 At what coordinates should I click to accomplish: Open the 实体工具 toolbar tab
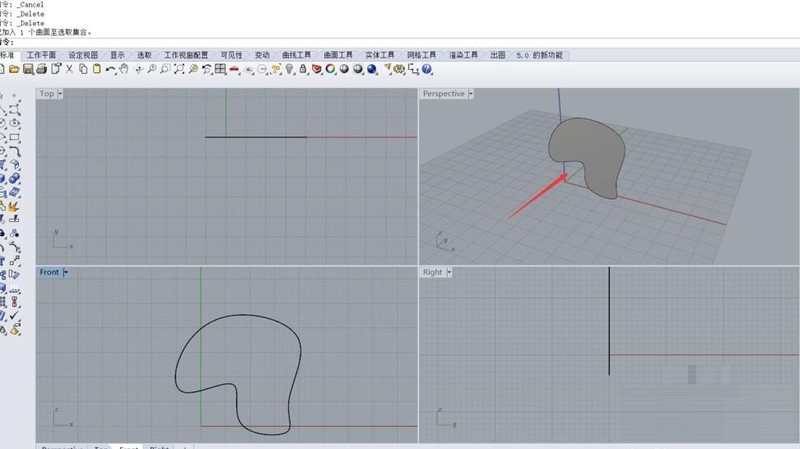point(380,55)
